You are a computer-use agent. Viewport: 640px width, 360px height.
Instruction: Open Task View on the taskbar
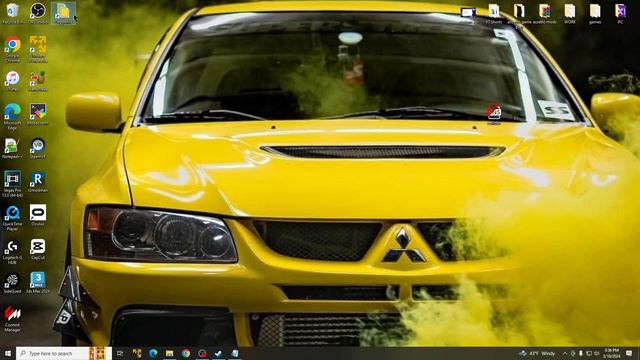(x=120, y=353)
